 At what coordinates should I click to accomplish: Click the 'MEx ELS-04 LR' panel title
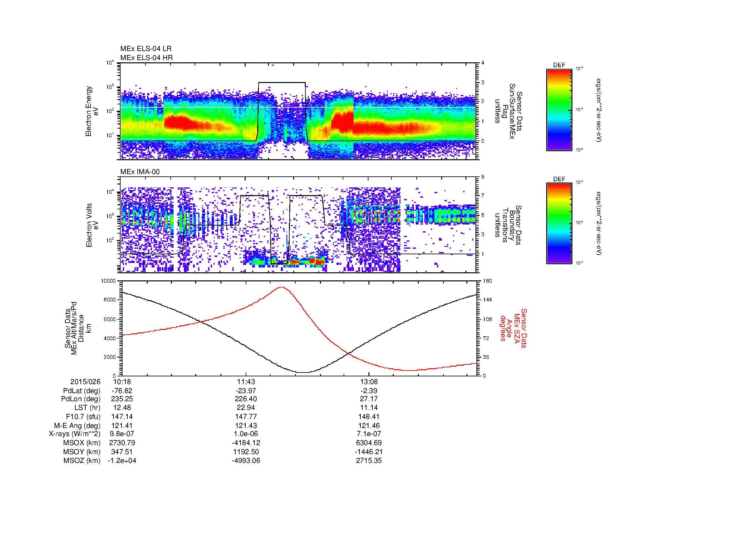pos(146,49)
